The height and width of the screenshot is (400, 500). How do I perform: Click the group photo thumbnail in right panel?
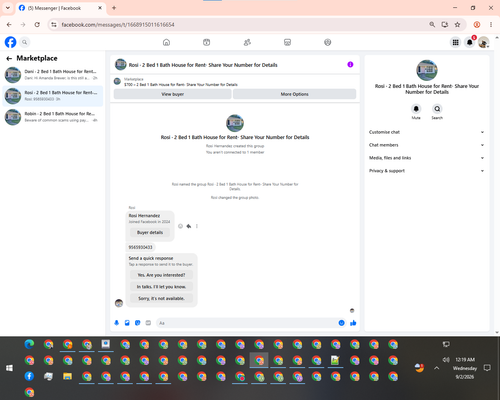[x=427, y=70]
